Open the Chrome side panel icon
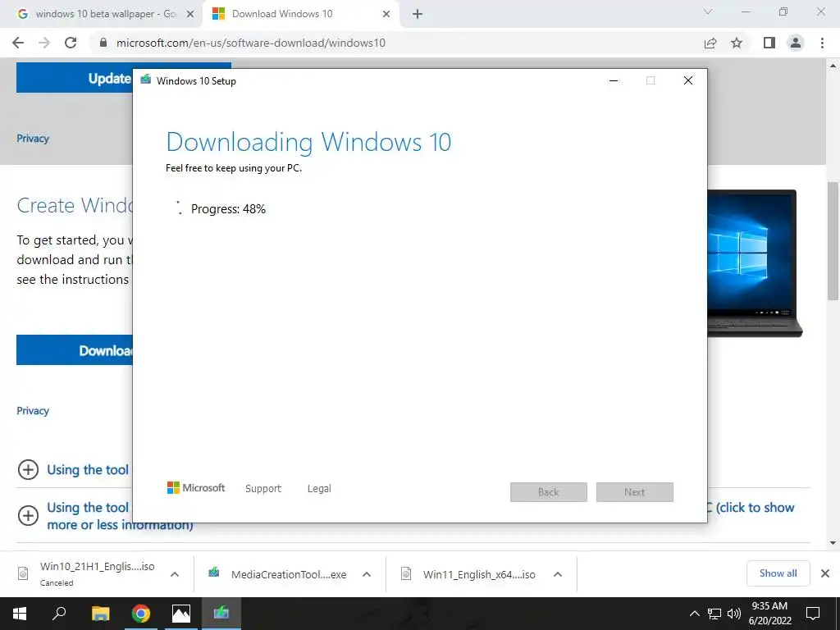This screenshot has width=840, height=630. point(769,43)
